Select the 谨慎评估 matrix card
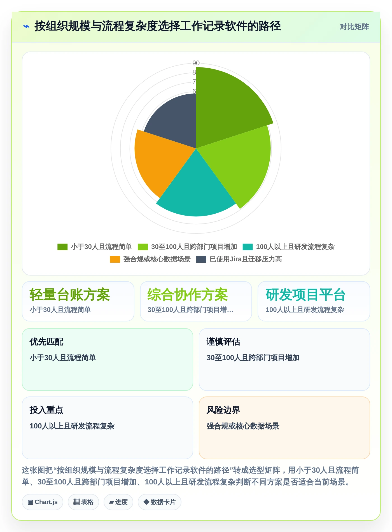 tap(284, 360)
